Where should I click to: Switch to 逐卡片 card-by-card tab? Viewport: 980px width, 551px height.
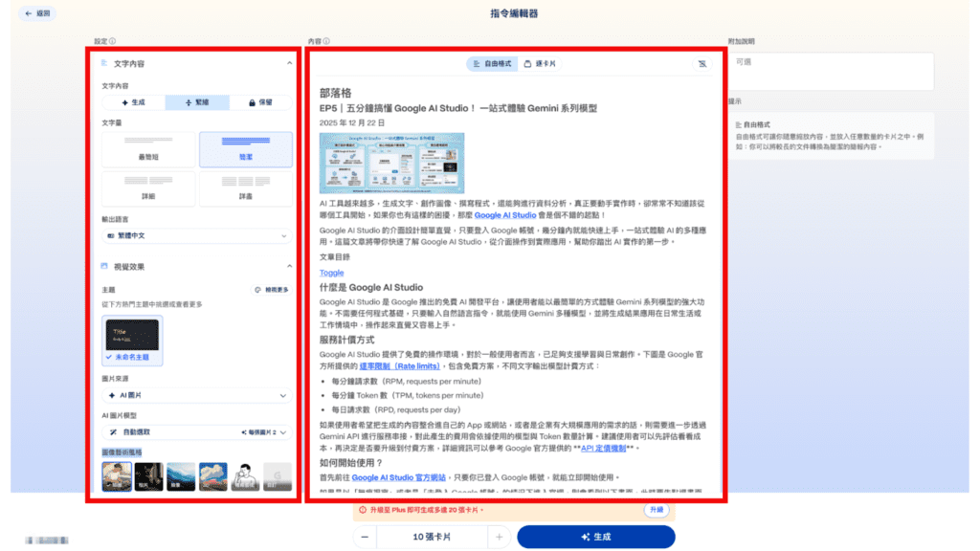[x=541, y=64]
